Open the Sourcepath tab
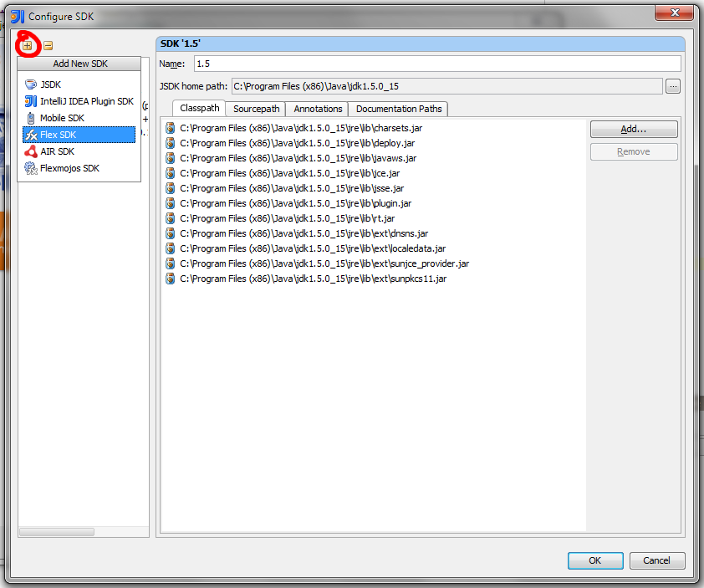The width and height of the screenshot is (704, 588). click(x=256, y=109)
